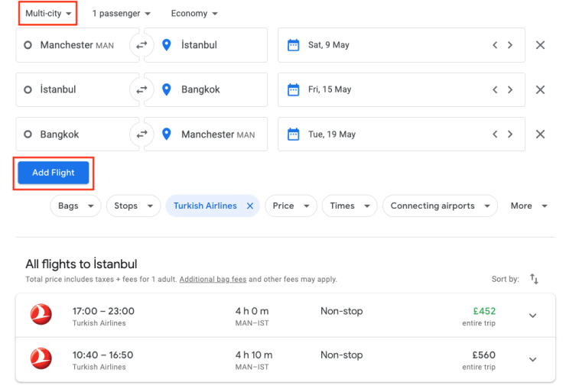Go to next day for Fri, 15 May
This screenshot has width=566, height=392.
(x=510, y=89)
